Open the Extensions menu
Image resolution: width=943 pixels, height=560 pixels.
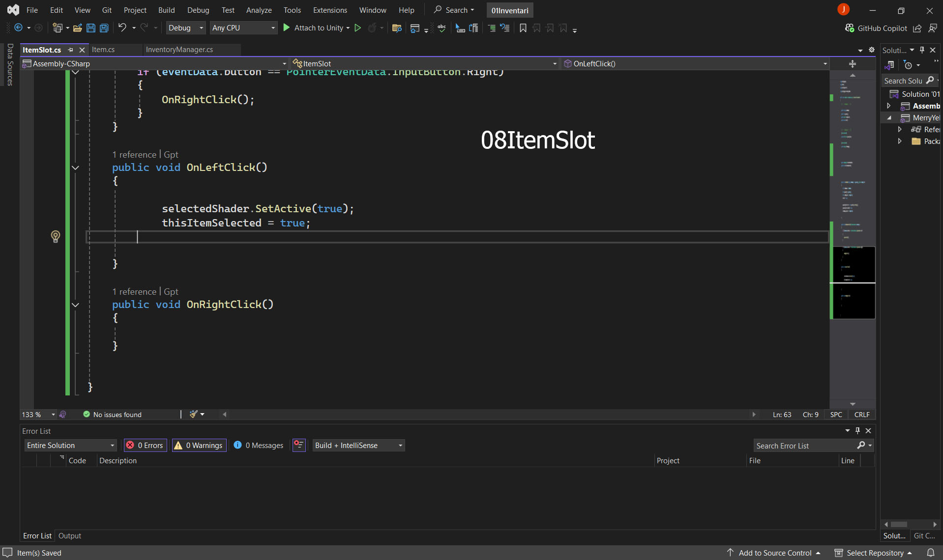click(330, 10)
